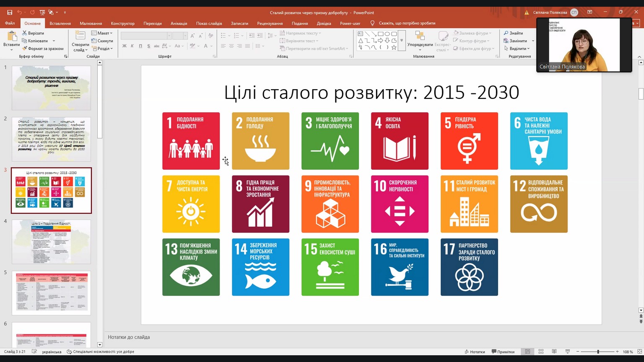The height and width of the screenshot is (362, 644).
Task: Toggle Примітки comments pane
Action: point(503,352)
